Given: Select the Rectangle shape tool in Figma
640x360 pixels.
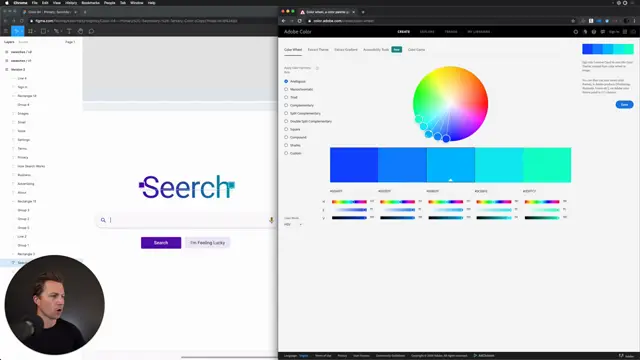Looking at the screenshot, I should (43, 31).
